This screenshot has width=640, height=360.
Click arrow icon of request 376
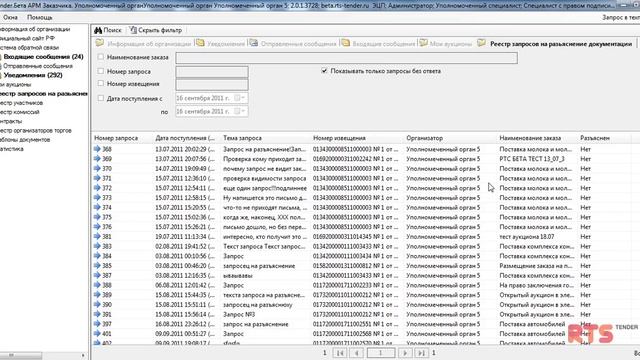pyautogui.click(x=97, y=227)
